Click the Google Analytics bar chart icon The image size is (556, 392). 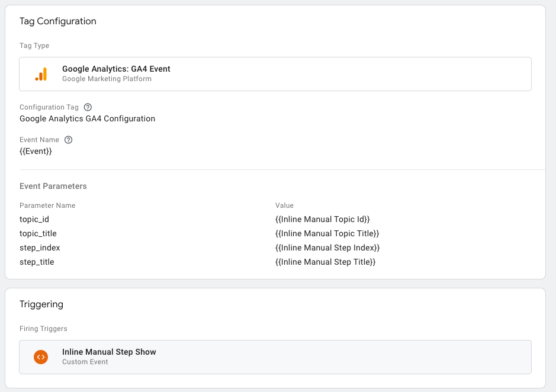pos(41,74)
